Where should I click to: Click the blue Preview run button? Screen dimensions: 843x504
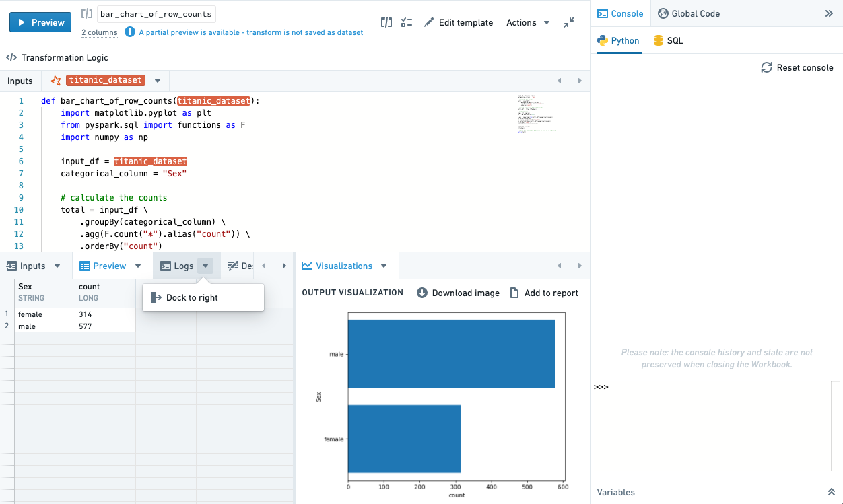point(40,22)
